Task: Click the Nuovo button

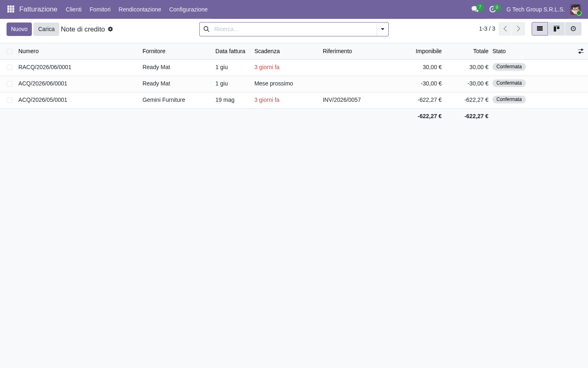Action: [x=19, y=29]
